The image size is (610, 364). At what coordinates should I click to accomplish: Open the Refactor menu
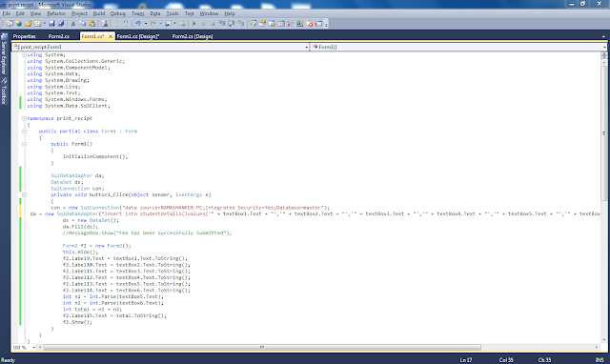pyautogui.click(x=56, y=13)
